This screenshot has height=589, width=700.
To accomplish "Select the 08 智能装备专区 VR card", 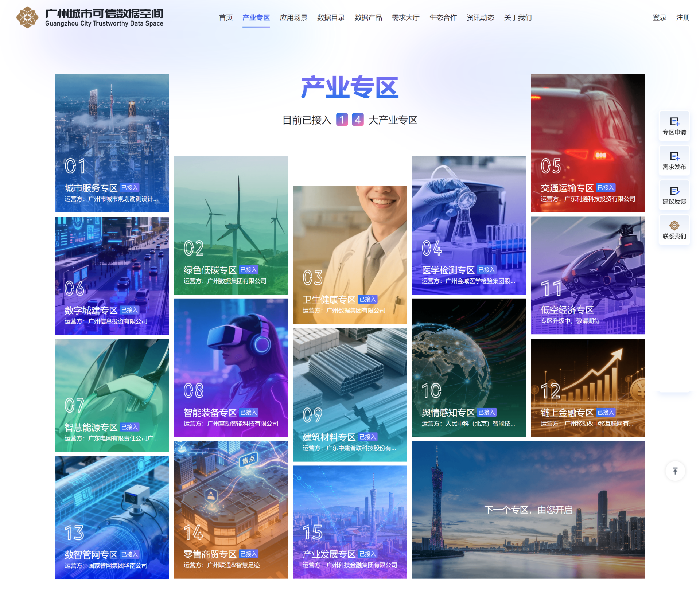I will click(x=231, y=367).
